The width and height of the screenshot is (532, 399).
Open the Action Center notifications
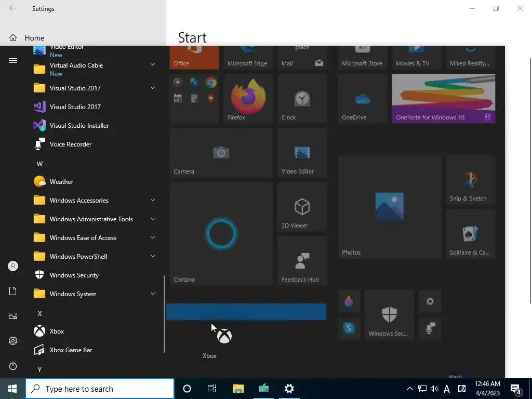(516, 389)
